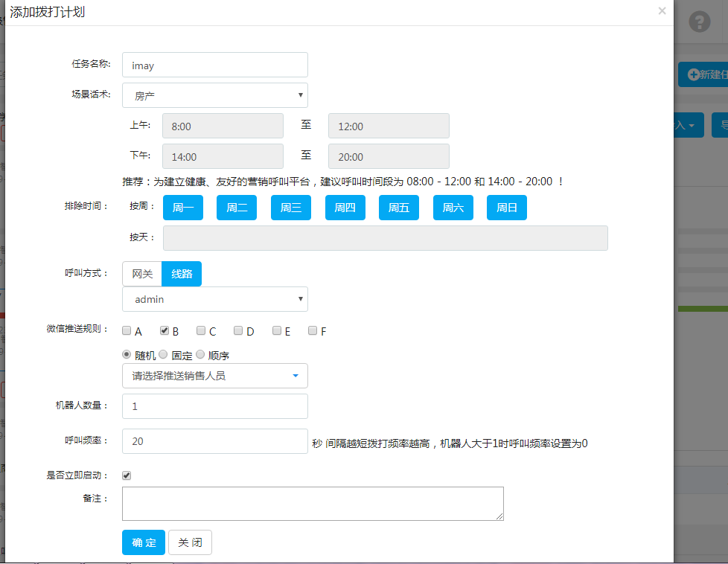Open the 场景话术 dropdown showing 房产
The width and height of the screenshot is (728, 564).
coord(214,95)
